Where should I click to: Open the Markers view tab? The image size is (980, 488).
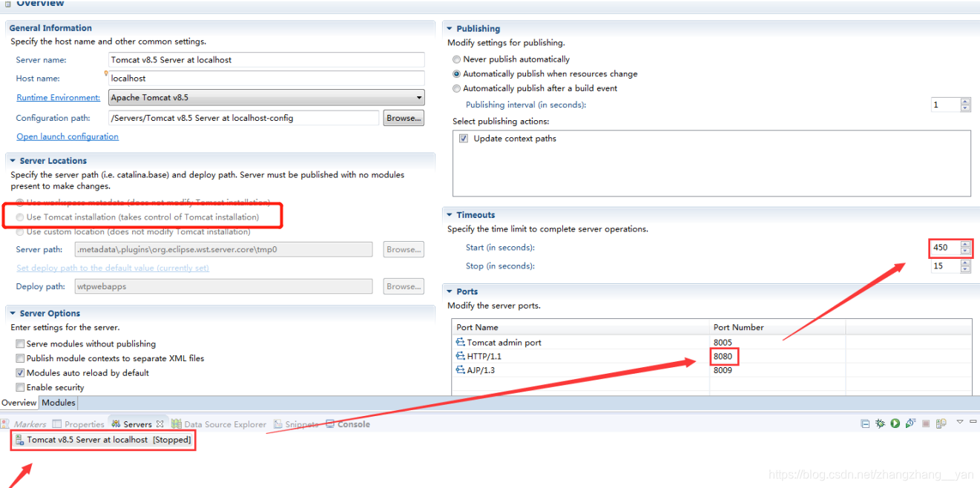(x=24, y=424)
